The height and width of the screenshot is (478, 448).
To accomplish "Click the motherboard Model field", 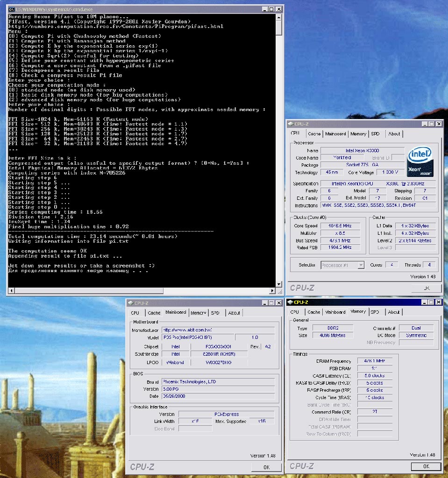I will pos(198,337).
